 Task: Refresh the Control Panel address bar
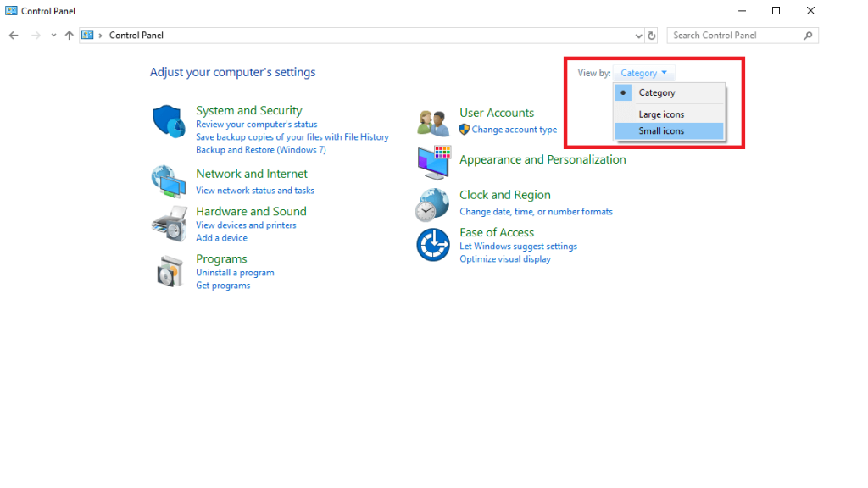[652, 36]
